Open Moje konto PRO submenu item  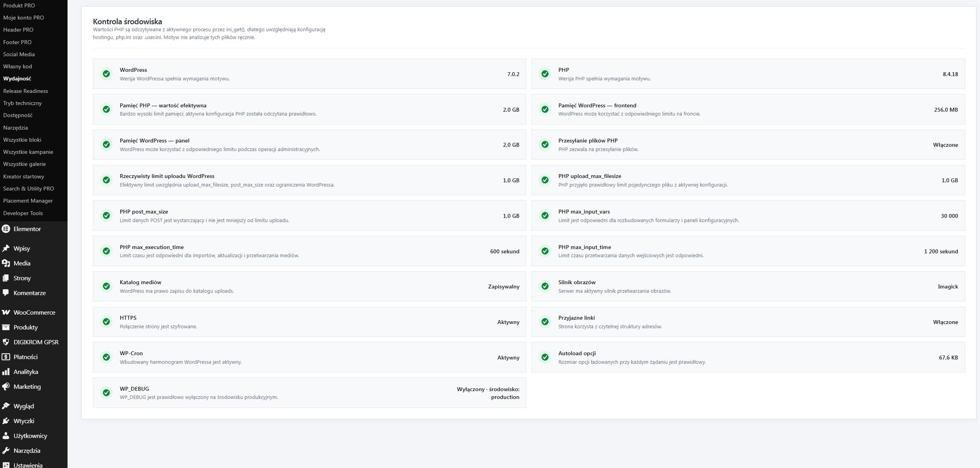coord(24,18)
